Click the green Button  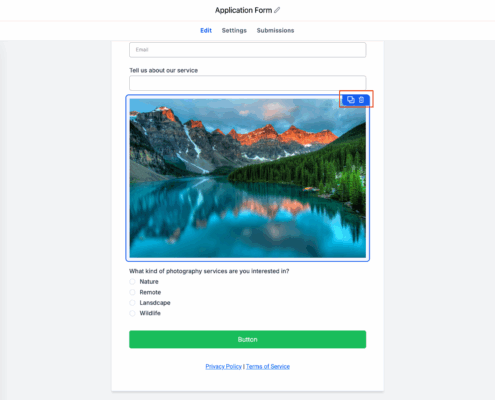coord(248,339)
